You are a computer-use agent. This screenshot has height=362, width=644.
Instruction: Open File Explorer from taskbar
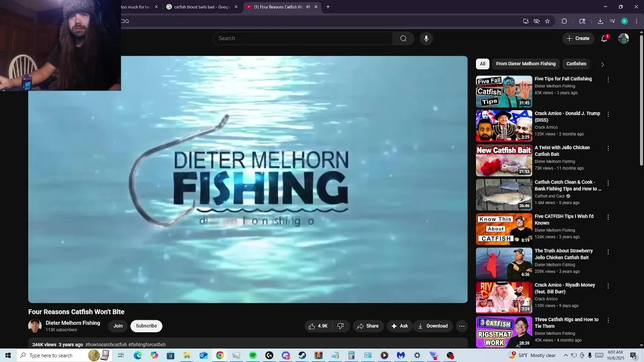point(187,355)
